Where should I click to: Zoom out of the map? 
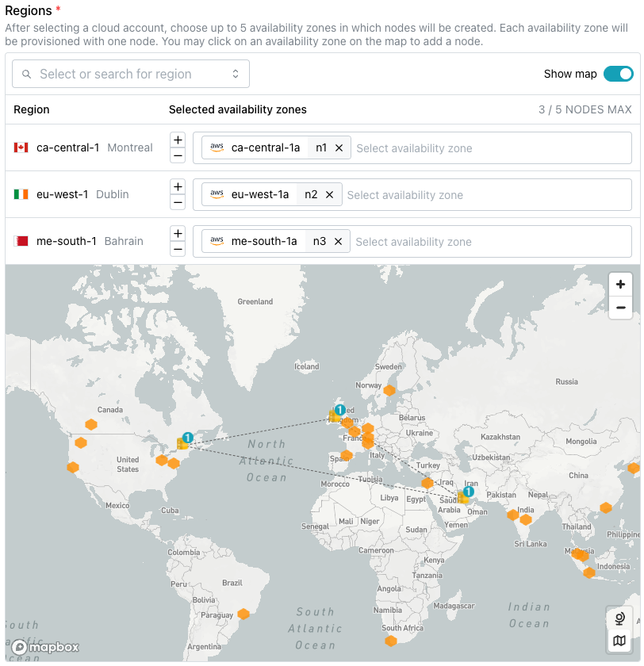pyautogui.click(x=620, y=306)
